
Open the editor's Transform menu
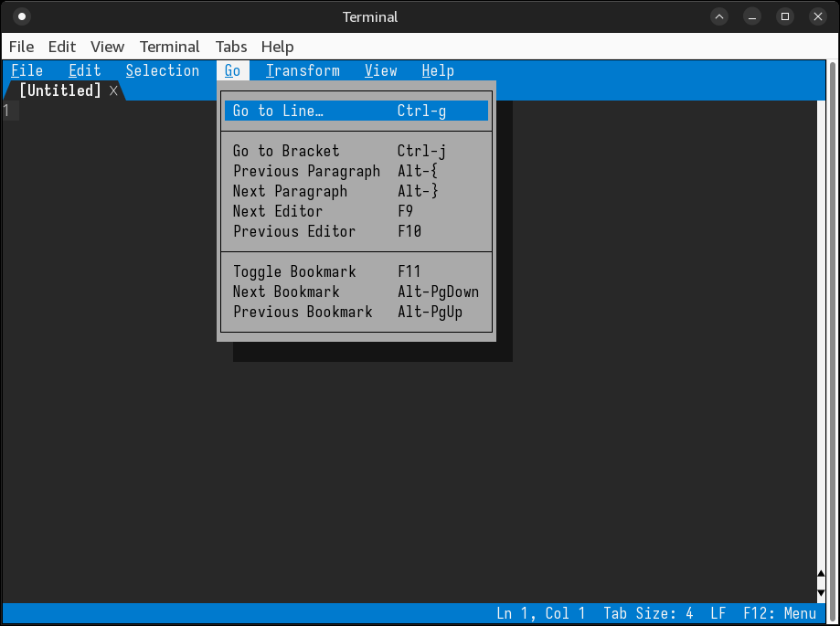303,70
